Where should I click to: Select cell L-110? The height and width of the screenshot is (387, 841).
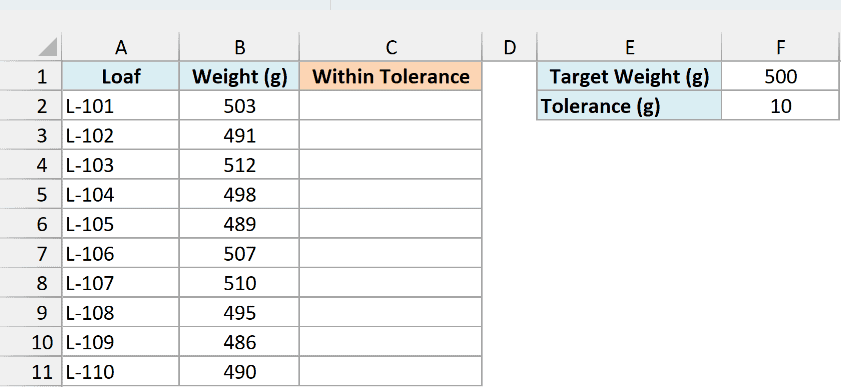(x=121, y=371)
